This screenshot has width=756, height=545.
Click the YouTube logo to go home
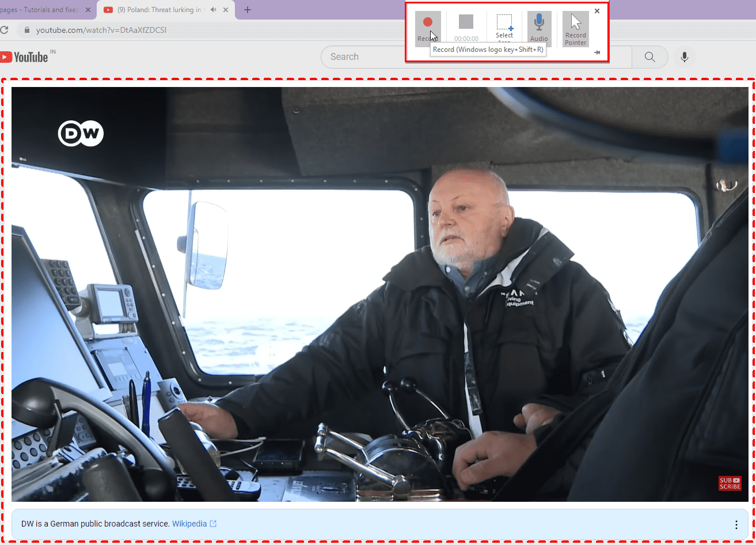24,56
